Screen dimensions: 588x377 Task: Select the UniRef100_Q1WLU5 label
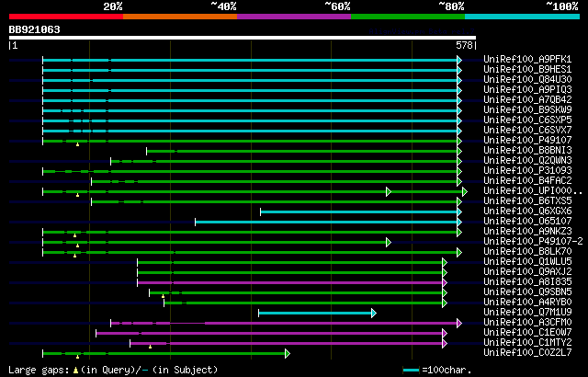coord(527,262)
